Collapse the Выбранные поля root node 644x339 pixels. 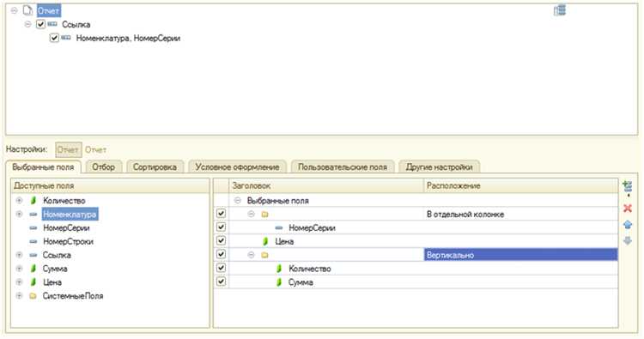click(237, 201)
